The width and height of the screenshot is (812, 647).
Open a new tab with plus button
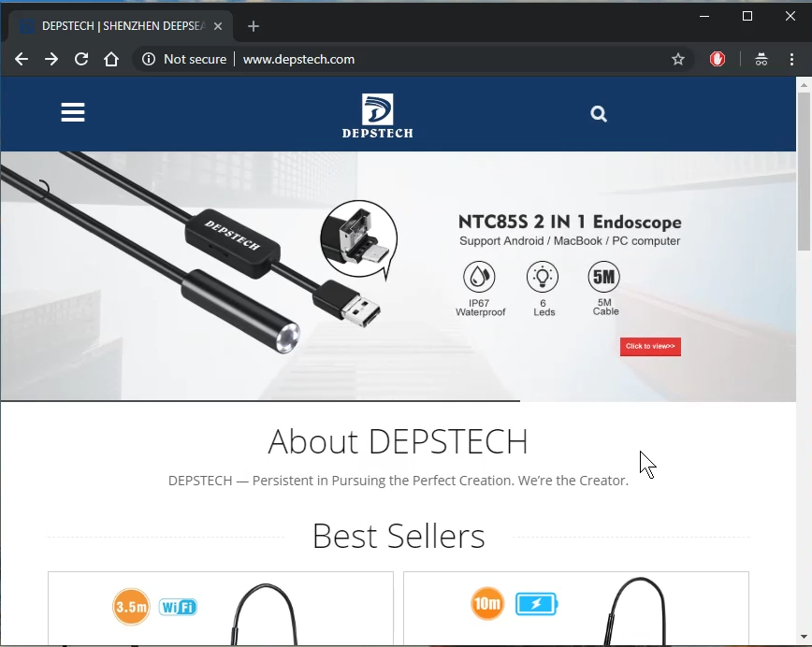(x=254, y=26)
